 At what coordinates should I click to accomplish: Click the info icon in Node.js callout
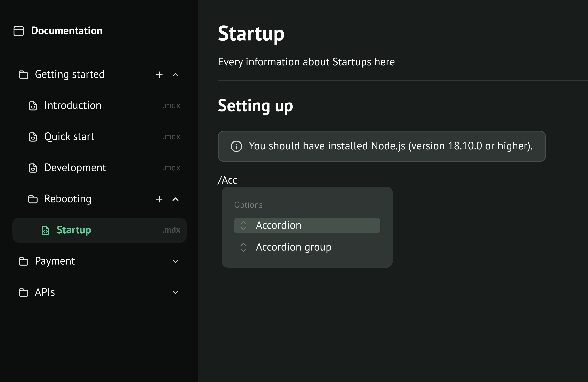coord(236,146)
